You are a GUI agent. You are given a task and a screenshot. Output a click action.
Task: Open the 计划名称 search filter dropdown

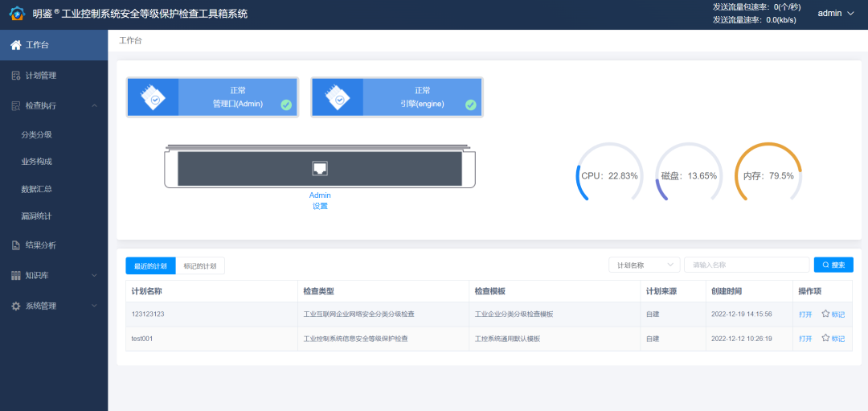click(x=645, y=265)
